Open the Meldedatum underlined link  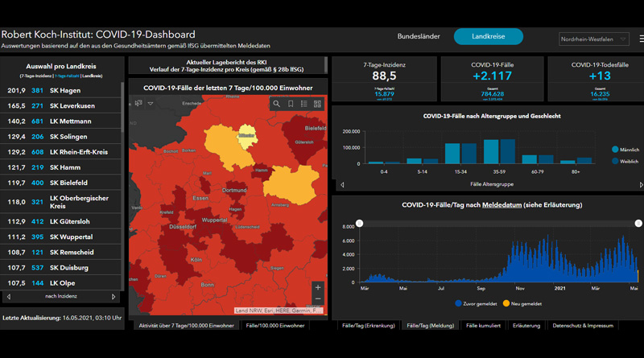[502, 205]
